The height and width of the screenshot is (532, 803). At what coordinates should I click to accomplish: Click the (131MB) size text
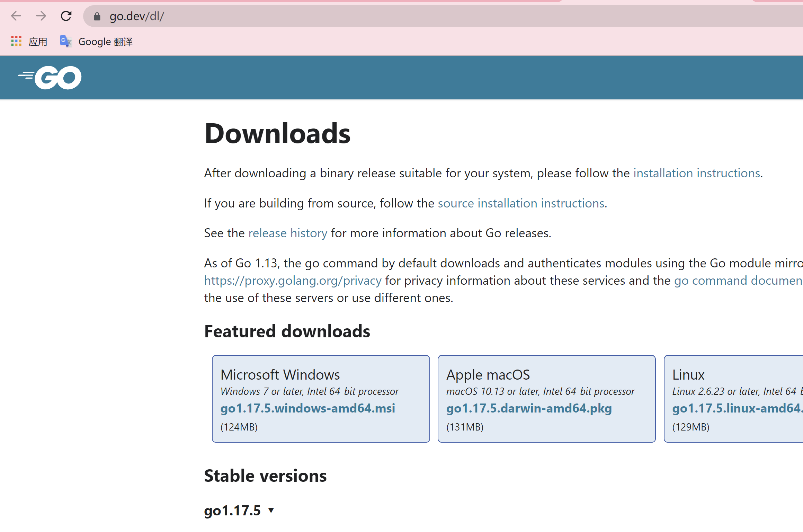coord(465,427)
